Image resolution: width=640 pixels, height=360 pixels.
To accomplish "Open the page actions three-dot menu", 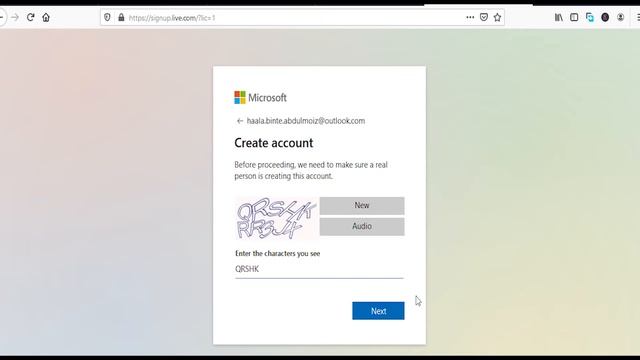I will (470, 17).
